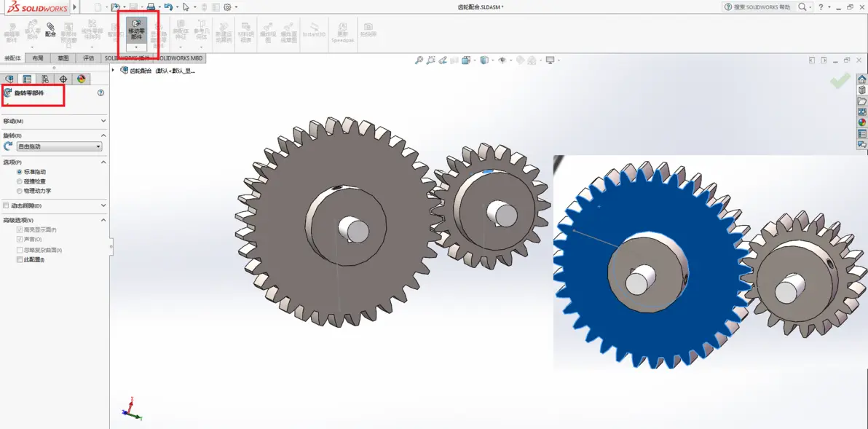Viewport: 868px width, 429px height.
Task: Open the Design Library icon in task pane
Action: [862, 90]
